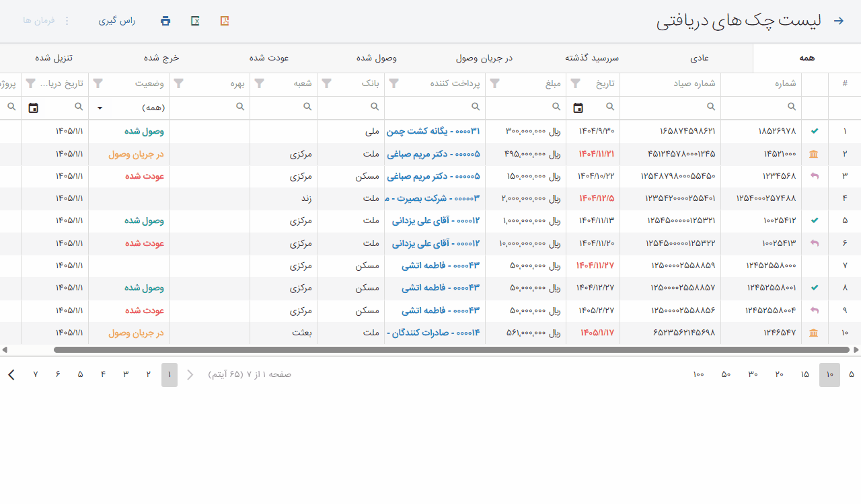Switch to the عودت شده tab
Image resolution: width=861 pixels, height=504 pixels.
point(269,58)
